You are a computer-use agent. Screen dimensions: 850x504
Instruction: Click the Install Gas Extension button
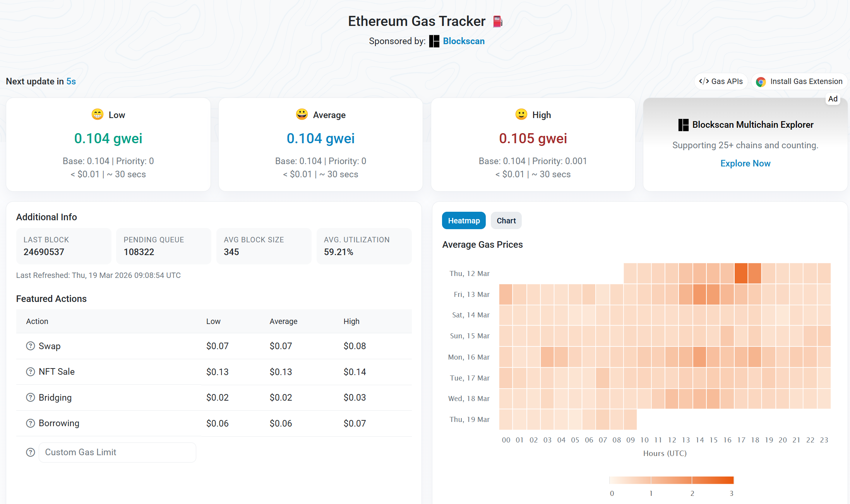pos(800,82)
